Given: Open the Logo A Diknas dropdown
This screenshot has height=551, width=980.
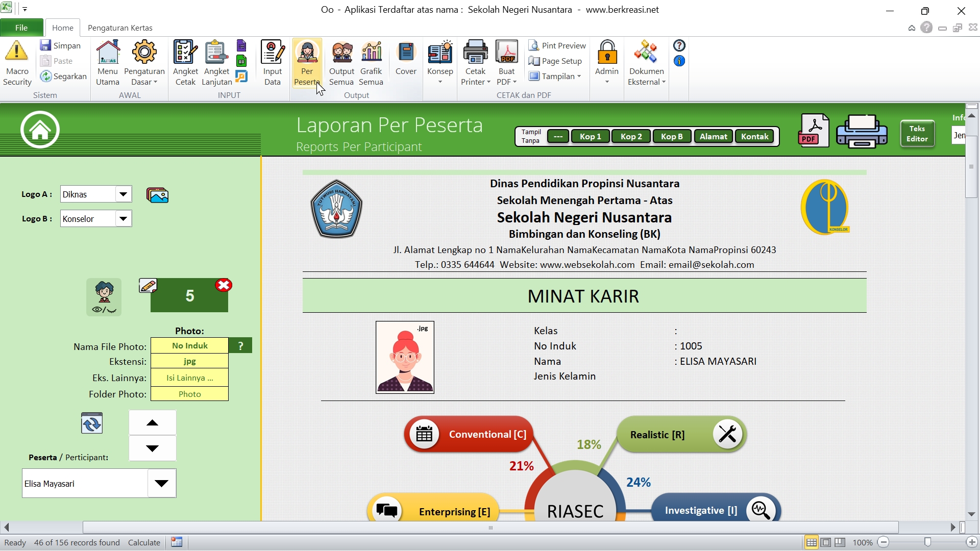Looking at the screenshot, I should 123,194.
